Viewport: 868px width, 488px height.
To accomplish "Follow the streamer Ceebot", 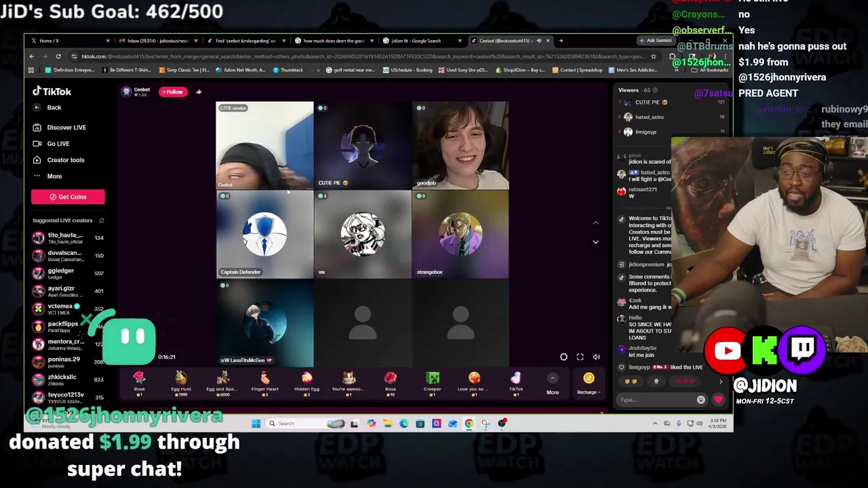I will pyautogui.click(x=172, y=91).
